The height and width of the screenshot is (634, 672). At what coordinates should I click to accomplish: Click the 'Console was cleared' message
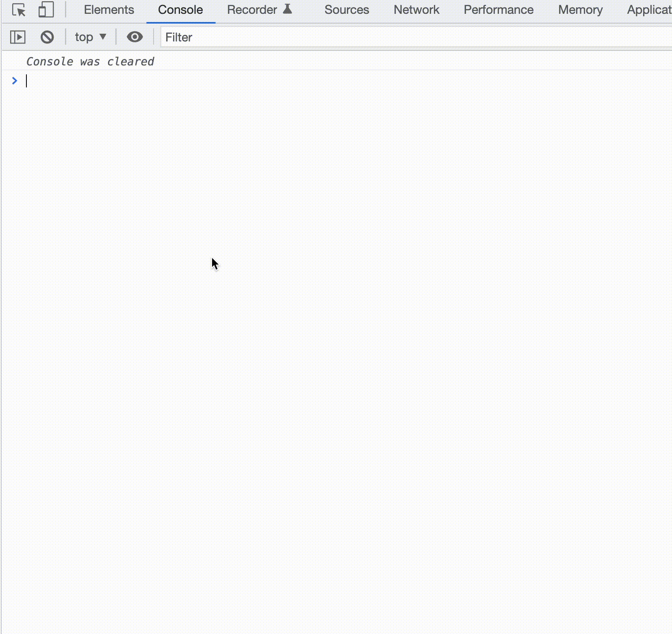point(90,62)
